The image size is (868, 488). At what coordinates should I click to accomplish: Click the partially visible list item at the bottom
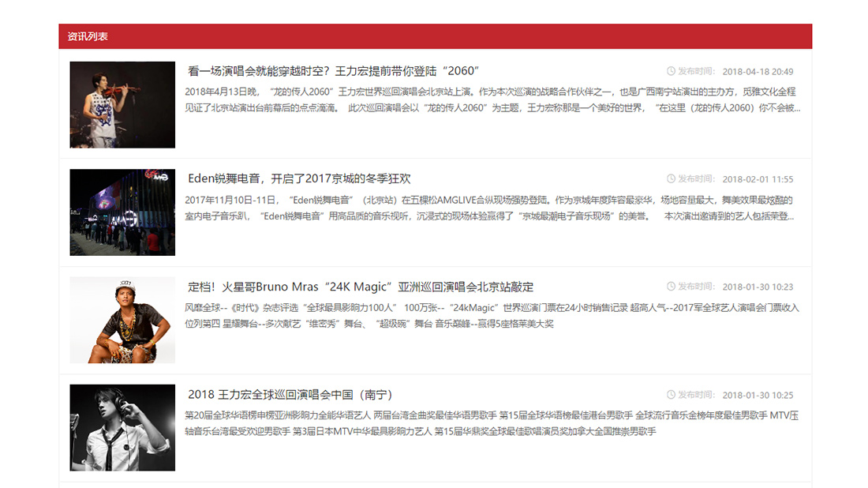point(434,483)
